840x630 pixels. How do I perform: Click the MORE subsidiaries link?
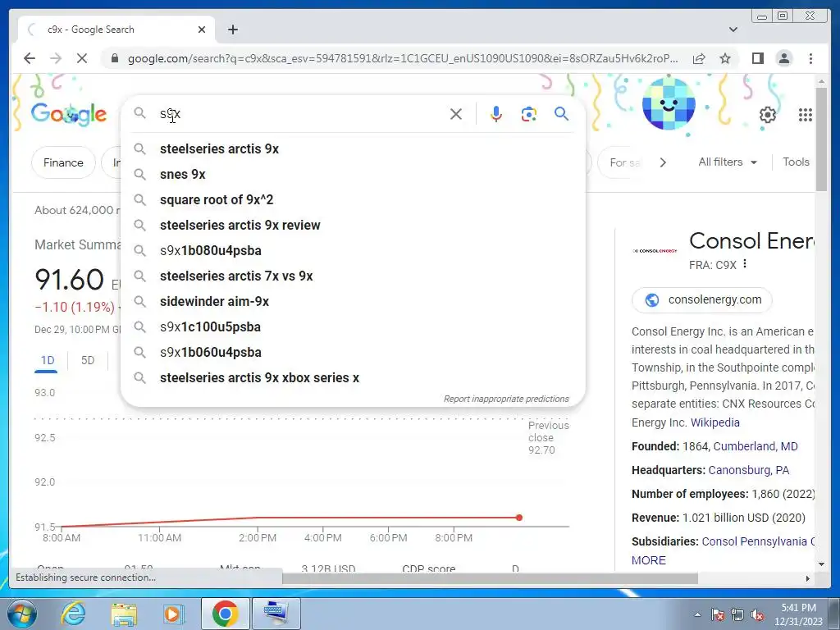pyautogui.click(x=648, y=560)
